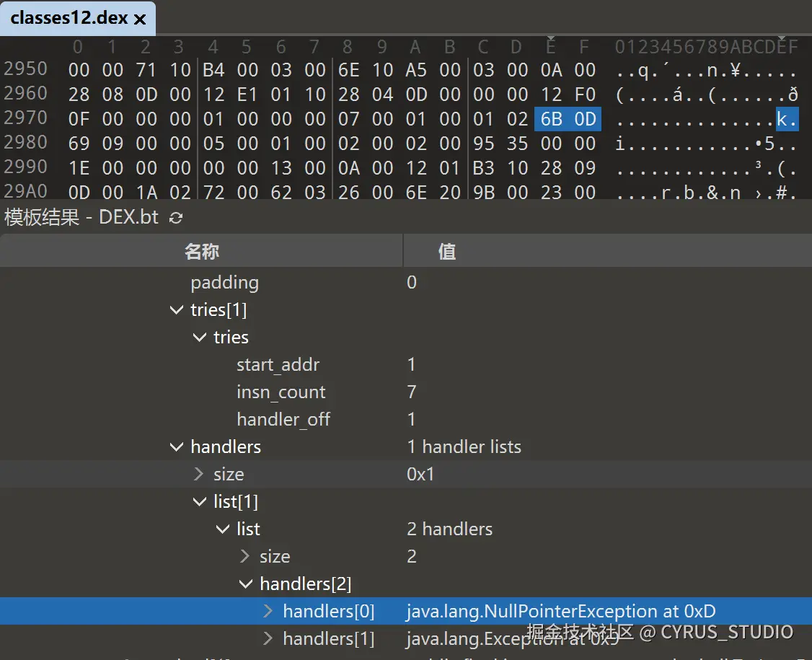Collapse the list node with 2 handlers
This screenshot has width=812, height=660.
tap(223, 529)
